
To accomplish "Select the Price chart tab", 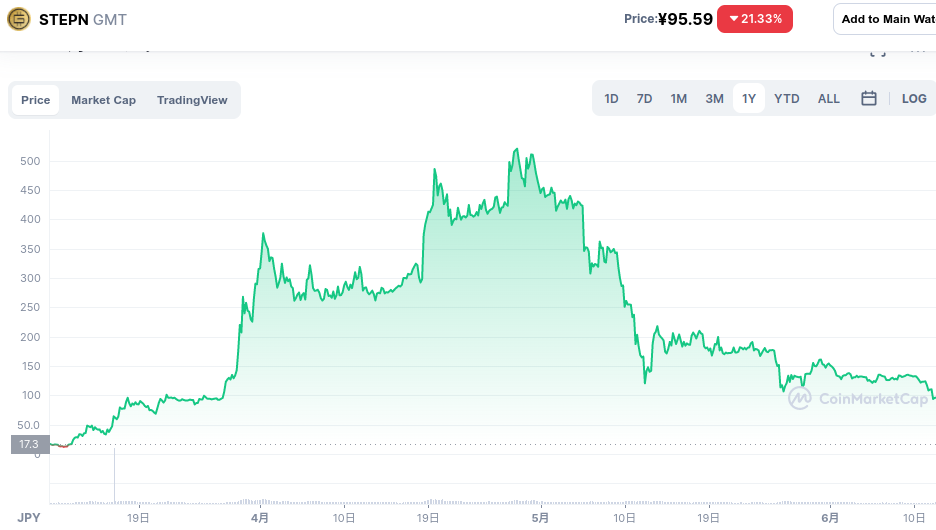I will 36,100.
